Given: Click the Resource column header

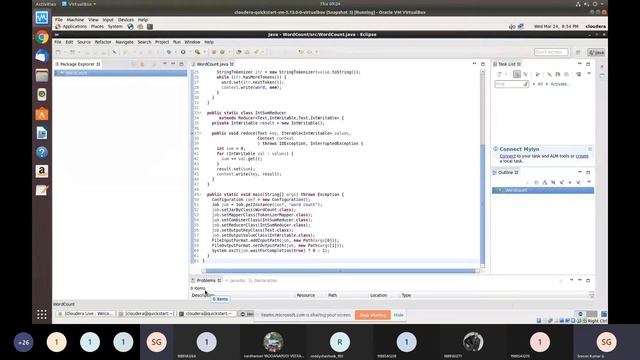Looking at the screenshot, I should tap(305, 295).
